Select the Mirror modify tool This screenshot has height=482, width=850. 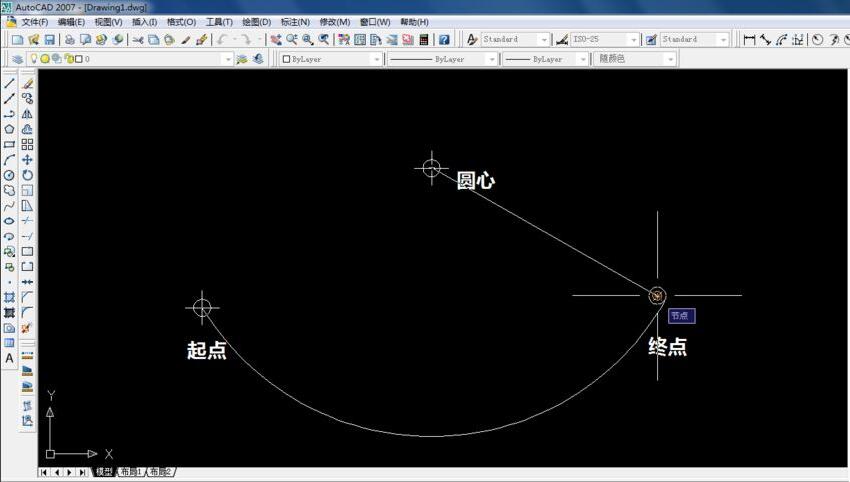27,114
